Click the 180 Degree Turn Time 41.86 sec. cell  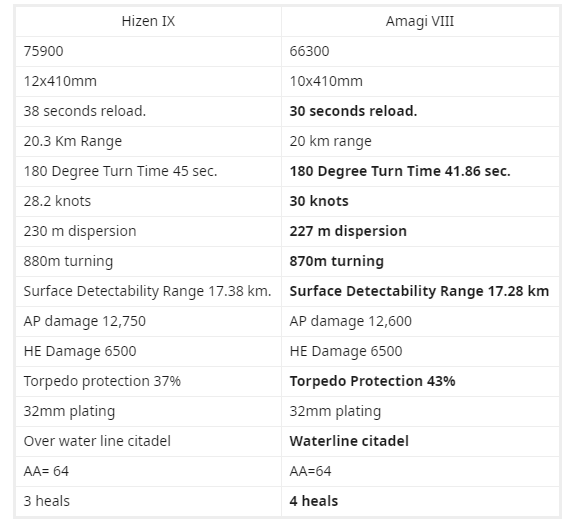420,171
